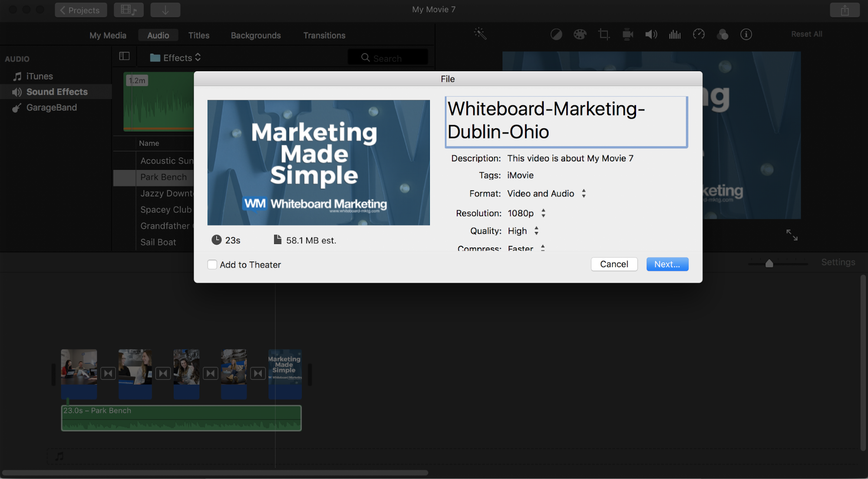Image resolution: width=868 pixels, height=479 pixels.
Task: Click the magic wand auto-enhance icon
Action: pos(480,34)
